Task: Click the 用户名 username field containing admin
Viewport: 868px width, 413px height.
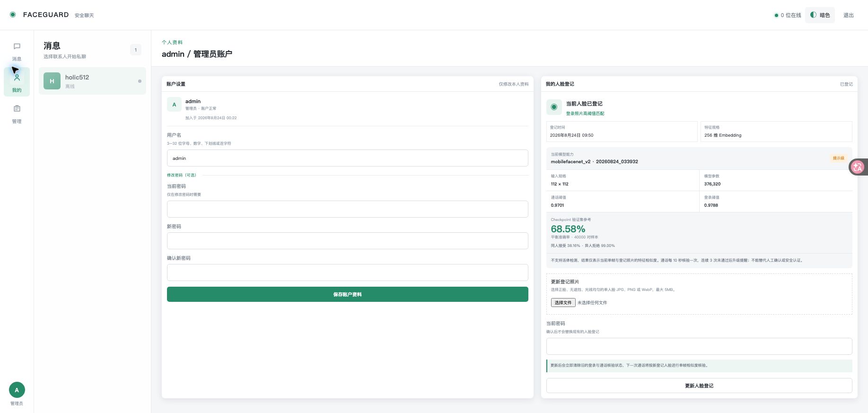Action: tap(348, 158)
